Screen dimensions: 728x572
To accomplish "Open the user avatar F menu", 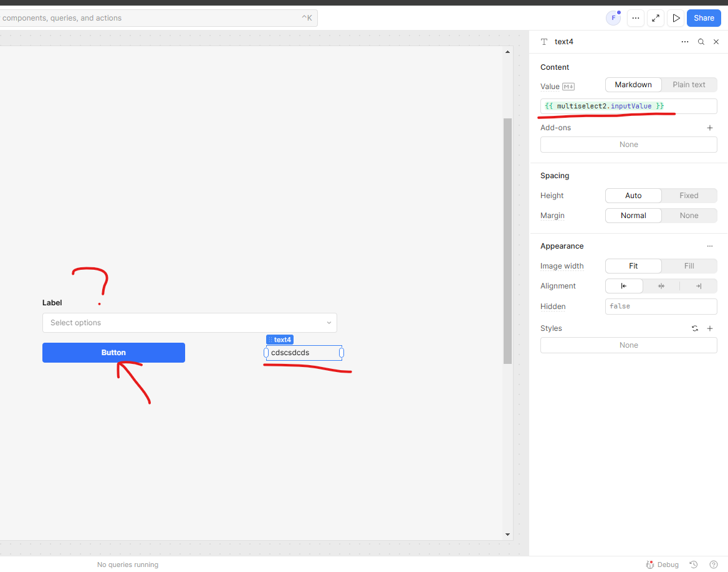I will tap(613, 18).
